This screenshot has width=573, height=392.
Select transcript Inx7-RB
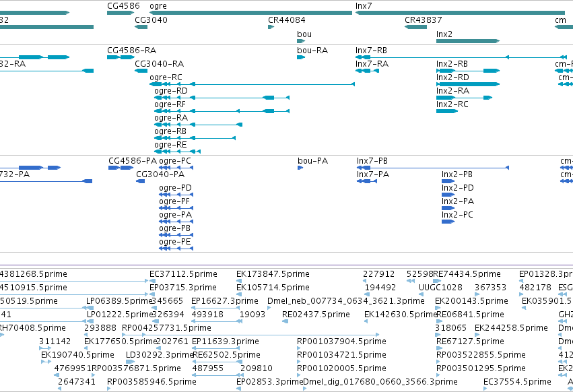coord(461,57)
